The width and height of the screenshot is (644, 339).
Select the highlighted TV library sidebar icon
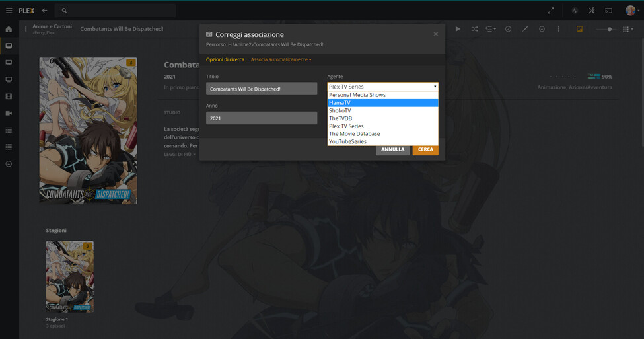click(x=9, y=46)
